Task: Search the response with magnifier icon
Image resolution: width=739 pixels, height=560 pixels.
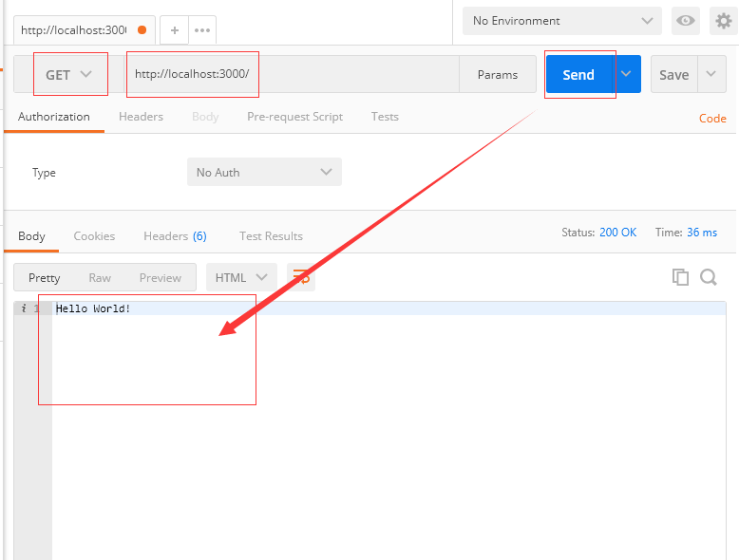Action: 709,277
